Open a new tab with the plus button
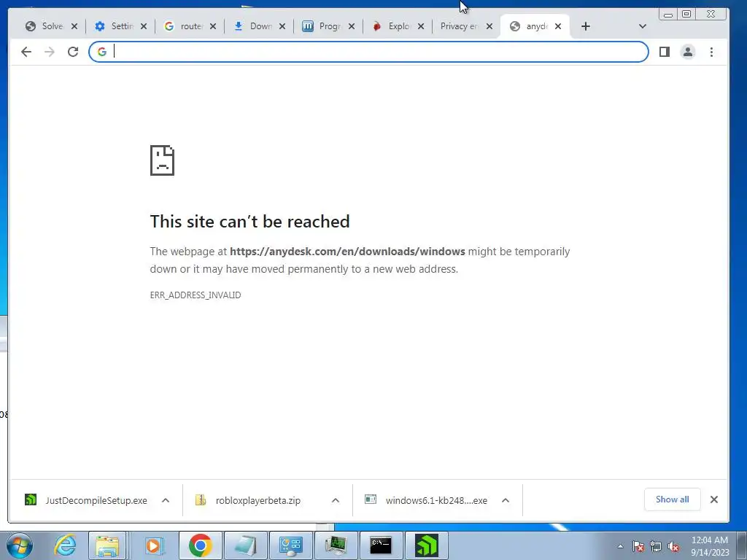This screenshot has height=560, width=747. tap(586, 26)
